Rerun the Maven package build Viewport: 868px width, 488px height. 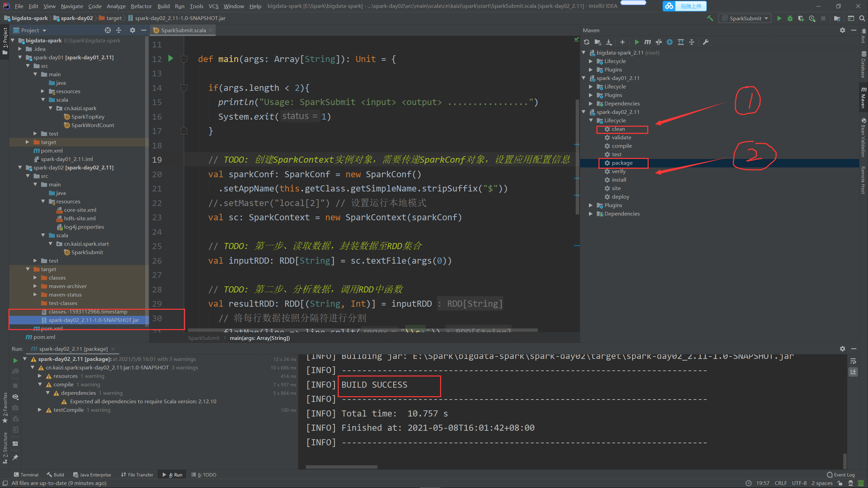point(15,361)
